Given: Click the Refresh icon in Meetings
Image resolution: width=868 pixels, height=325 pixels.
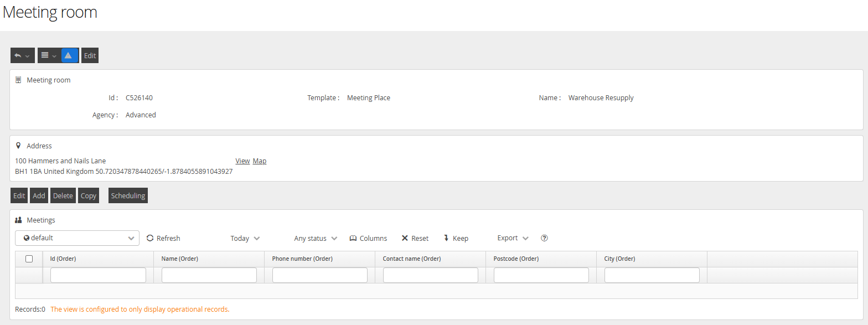Looking at the screenshot, I should pos(150,238).
